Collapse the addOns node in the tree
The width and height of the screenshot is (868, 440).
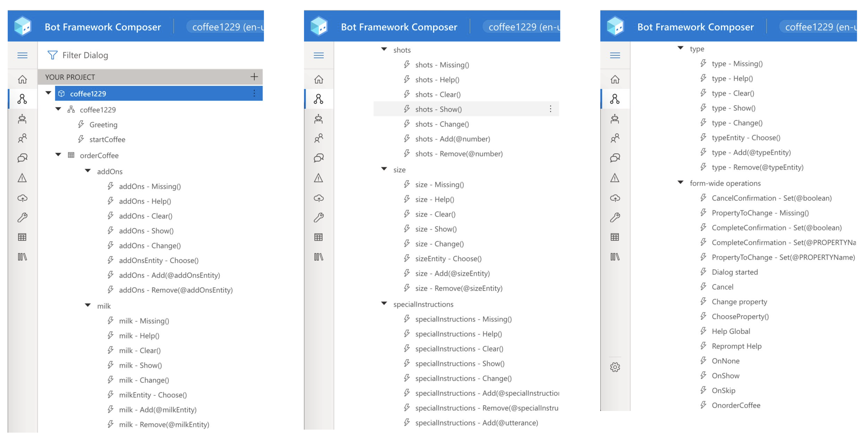coord(88,171)
